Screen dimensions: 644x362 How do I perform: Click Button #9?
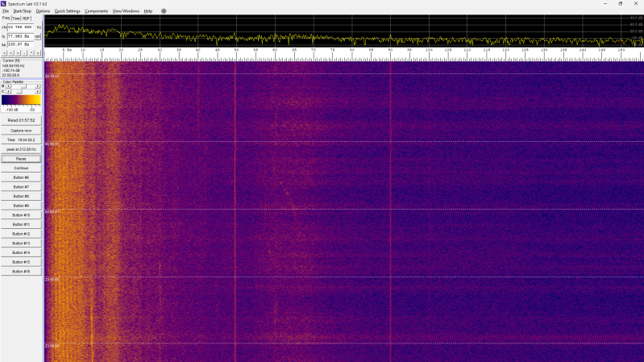(21, 206)
